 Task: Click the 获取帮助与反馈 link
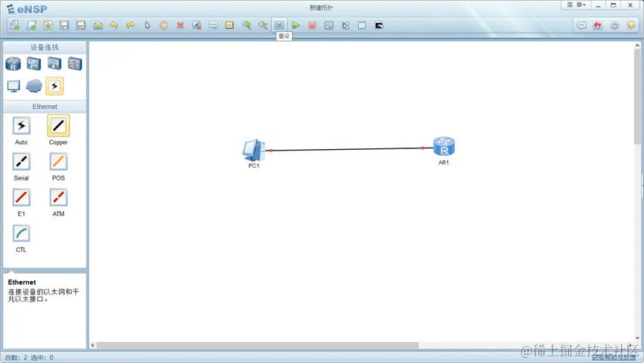pos(614,358)
